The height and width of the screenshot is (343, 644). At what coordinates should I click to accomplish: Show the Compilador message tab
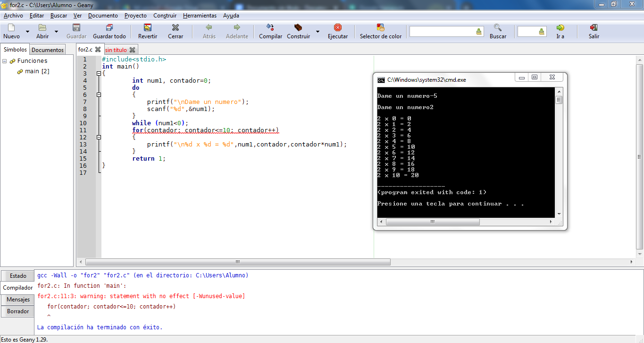[18, 288]
